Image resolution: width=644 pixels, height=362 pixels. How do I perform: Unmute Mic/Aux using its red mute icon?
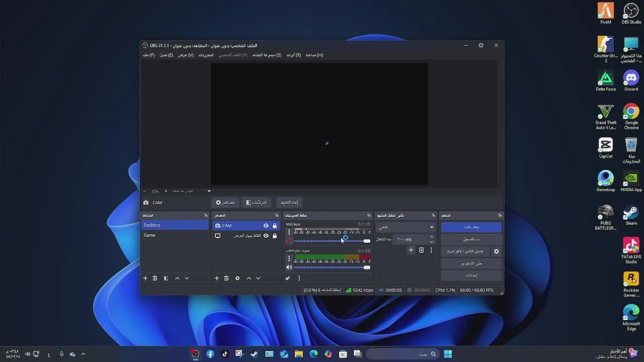pyautogui.click(x=289, y=241)
